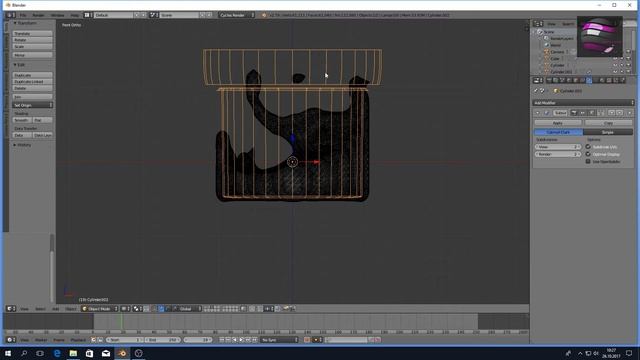
Task: Toggle Subdivide UVs checkbox
Action: click(x=588, y=147)
